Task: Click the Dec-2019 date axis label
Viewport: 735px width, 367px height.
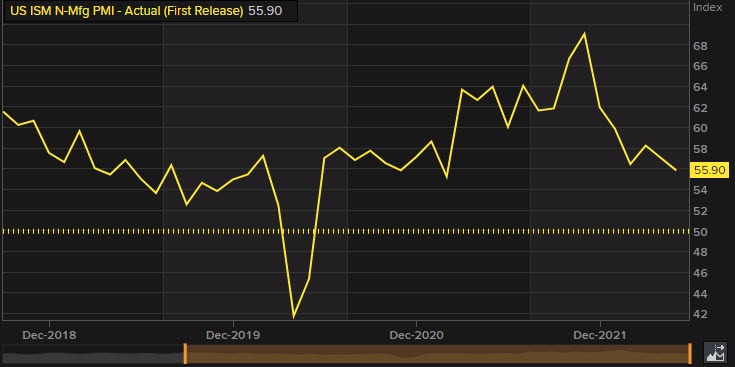Action: pyautogui.click(x=233, y=336)
